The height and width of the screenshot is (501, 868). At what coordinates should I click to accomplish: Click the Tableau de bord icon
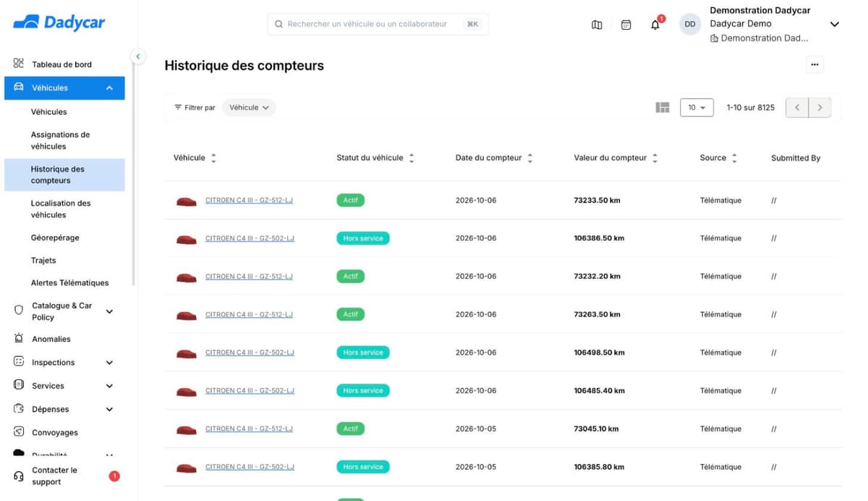pyautogui.click(x=19, y=64)
